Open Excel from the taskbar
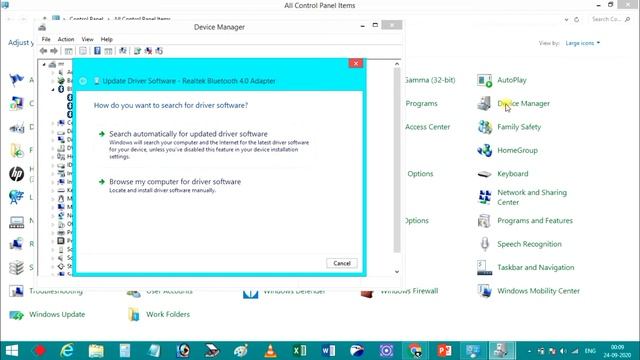 tap(299, 351)
